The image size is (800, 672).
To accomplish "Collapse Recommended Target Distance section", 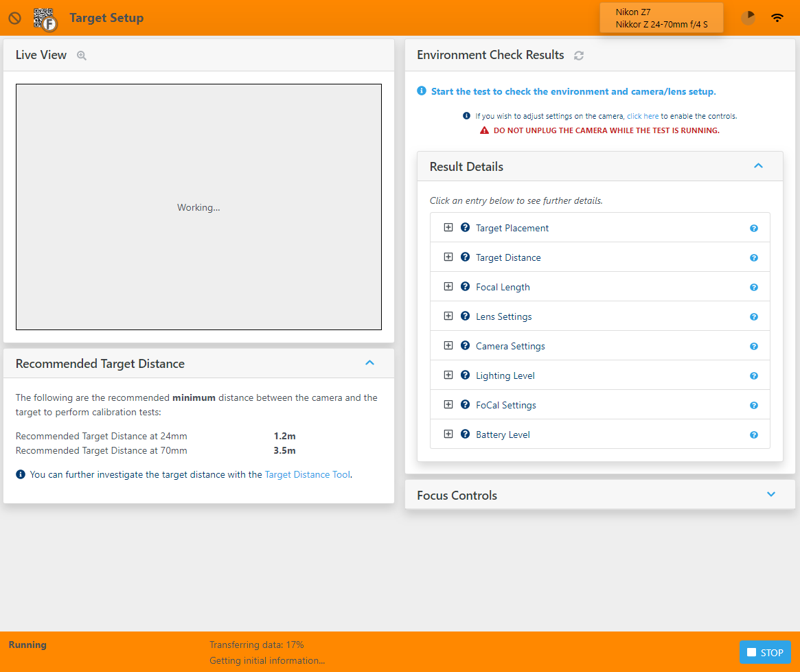I will 369,363.
